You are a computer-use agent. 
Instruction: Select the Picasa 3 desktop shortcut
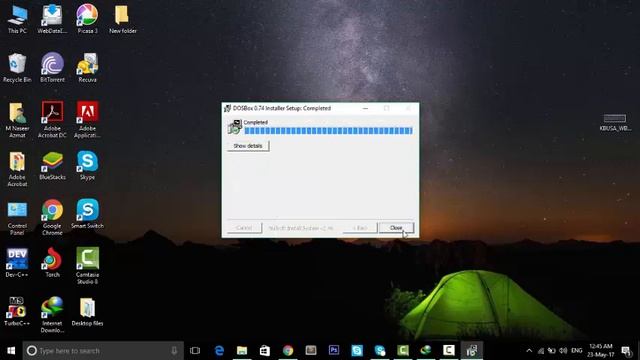tap(87, 19)
